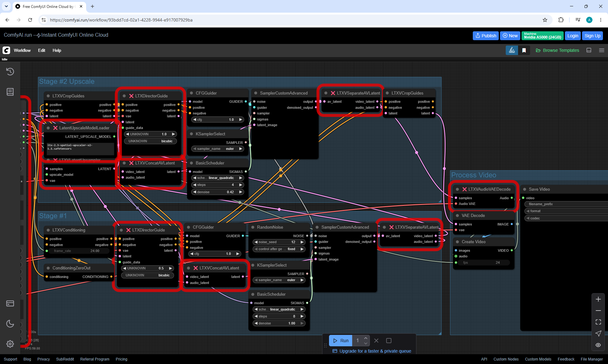Increase the run batch count stepper
Screen dimensions: 608x364
pos(366,338)
